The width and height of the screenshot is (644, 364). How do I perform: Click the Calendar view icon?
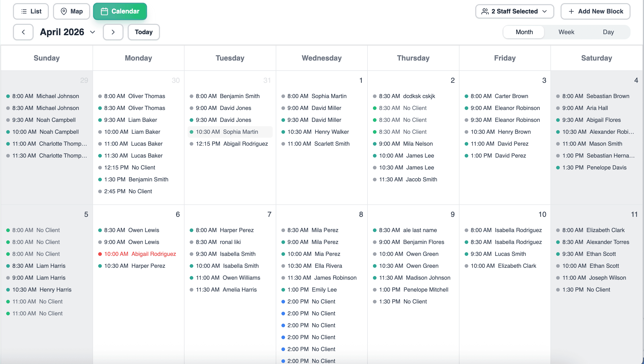(x=104, y=11)
